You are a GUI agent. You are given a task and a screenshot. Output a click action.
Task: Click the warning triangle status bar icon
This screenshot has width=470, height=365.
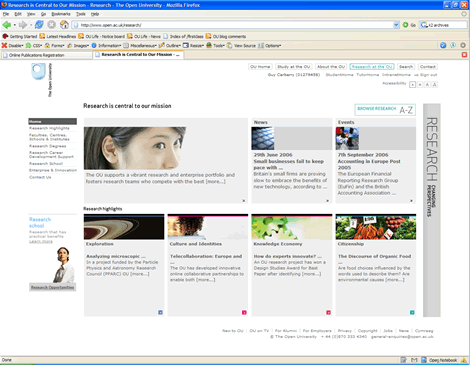click(464, 360)
